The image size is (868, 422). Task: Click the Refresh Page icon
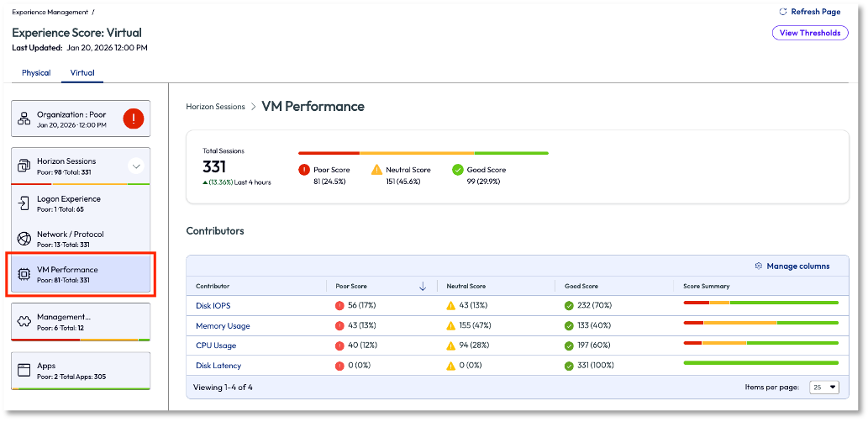[x=783, y=12]
